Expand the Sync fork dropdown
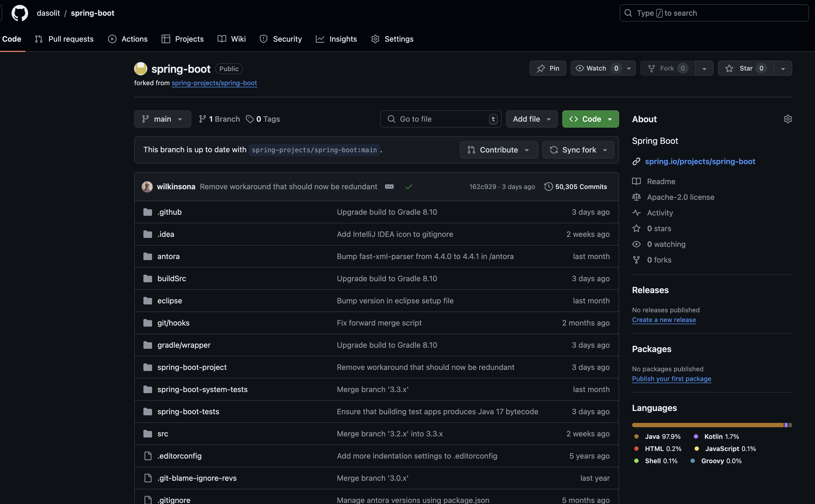The image size is (815, 504). (578, 150)
